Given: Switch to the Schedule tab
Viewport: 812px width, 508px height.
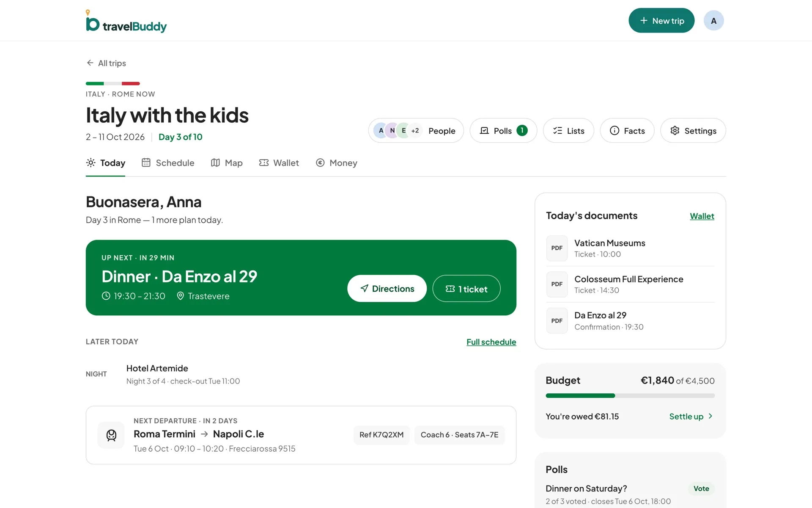Looking at the screenshot, I should coord(168,163).
